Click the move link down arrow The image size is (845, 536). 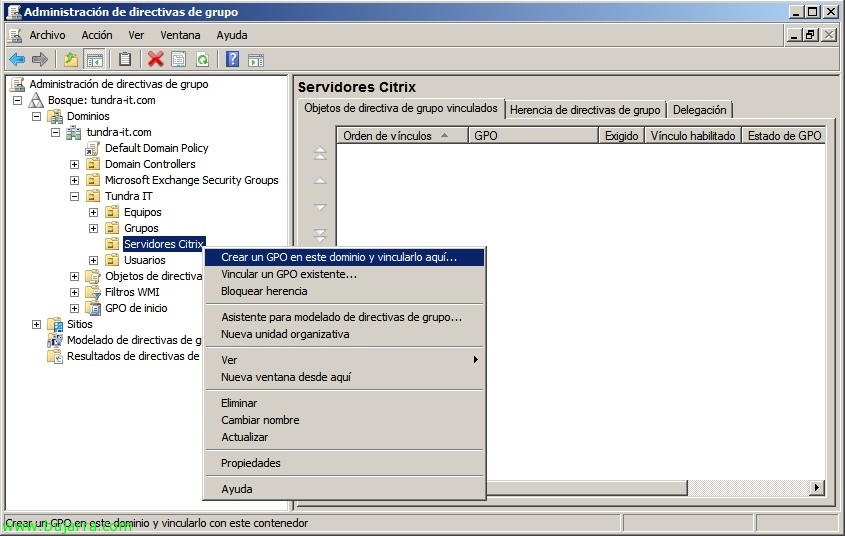coord(320,207)
